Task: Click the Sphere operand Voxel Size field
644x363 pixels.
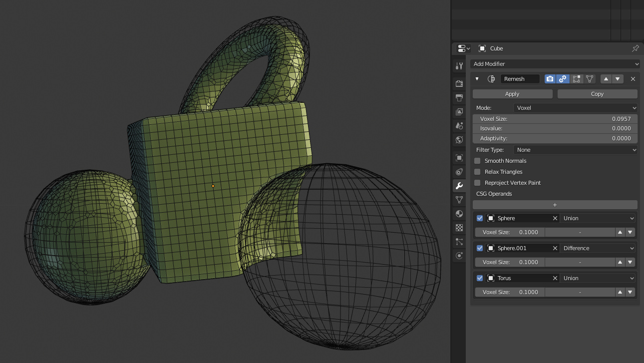Action: [510, 232]
